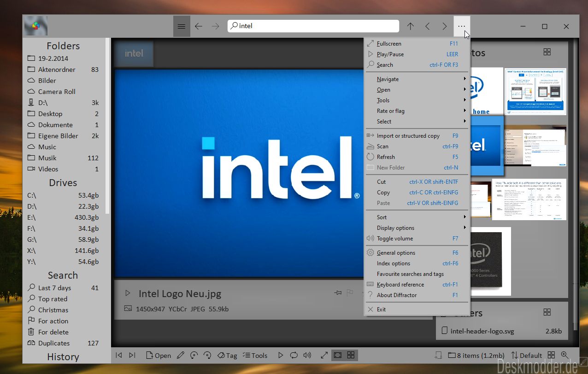The image size is (588, 374).
Task: Choose Exit from the menu
Action: (417, 310)
